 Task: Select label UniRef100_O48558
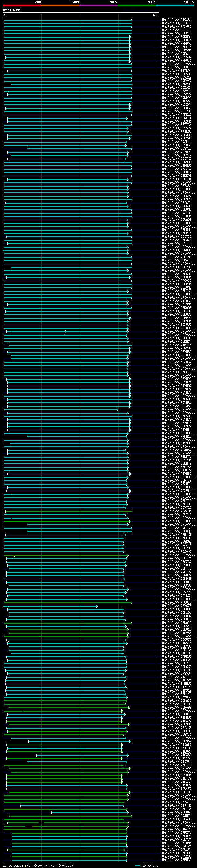[x=177, y=101]
